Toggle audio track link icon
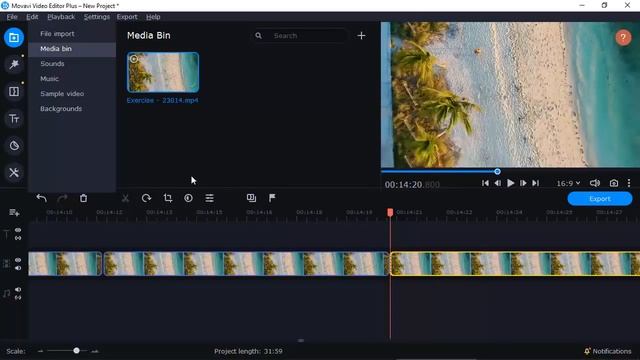This screenshot has width=640, height=360. 18,298
